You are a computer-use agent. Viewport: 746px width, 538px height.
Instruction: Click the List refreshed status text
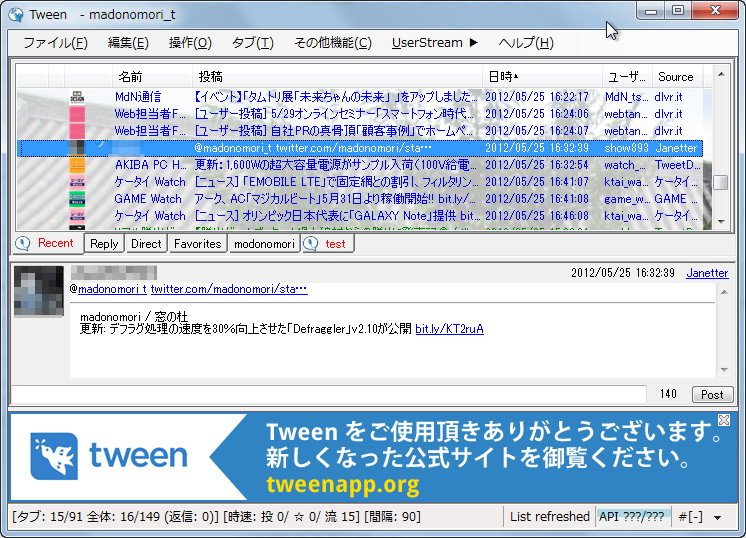[550, 517]
